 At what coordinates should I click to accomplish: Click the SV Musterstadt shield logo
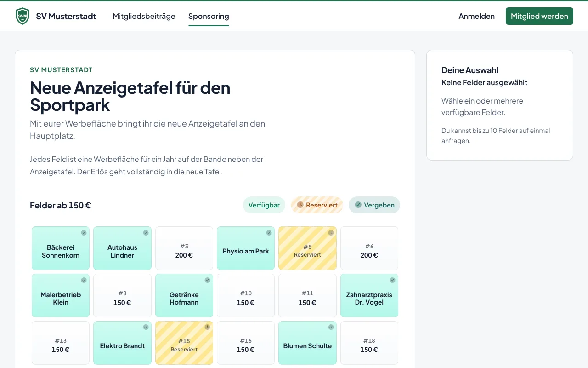(x=22, y=16)
